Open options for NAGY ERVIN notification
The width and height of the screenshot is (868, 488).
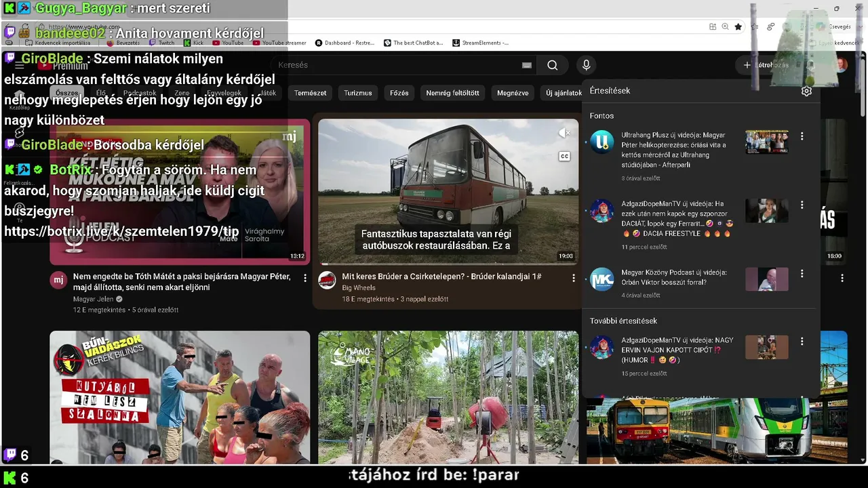[802, 342]
